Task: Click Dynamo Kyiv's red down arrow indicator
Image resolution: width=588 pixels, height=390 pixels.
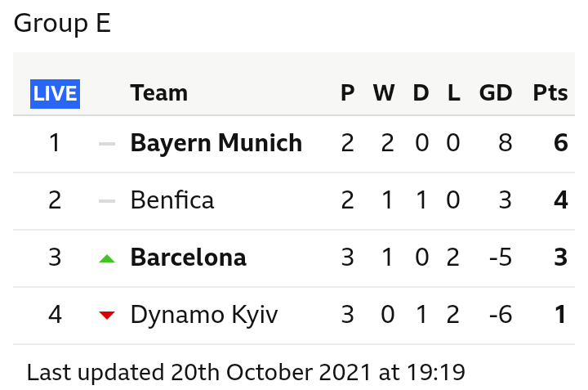Action: point(107,316)
